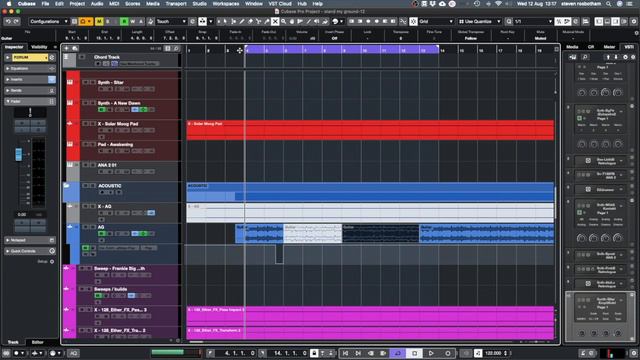Click the Automation mode pen icon

[151, 21]
